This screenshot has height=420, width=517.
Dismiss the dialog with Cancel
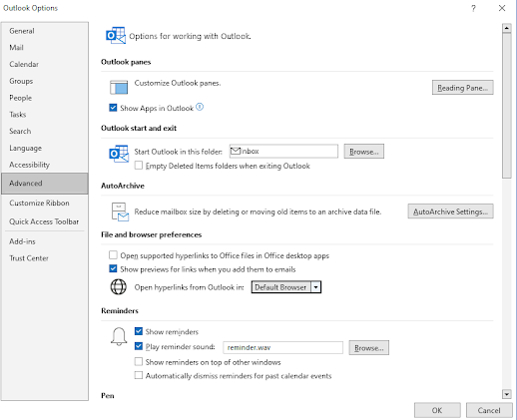[x=489, y=410]
